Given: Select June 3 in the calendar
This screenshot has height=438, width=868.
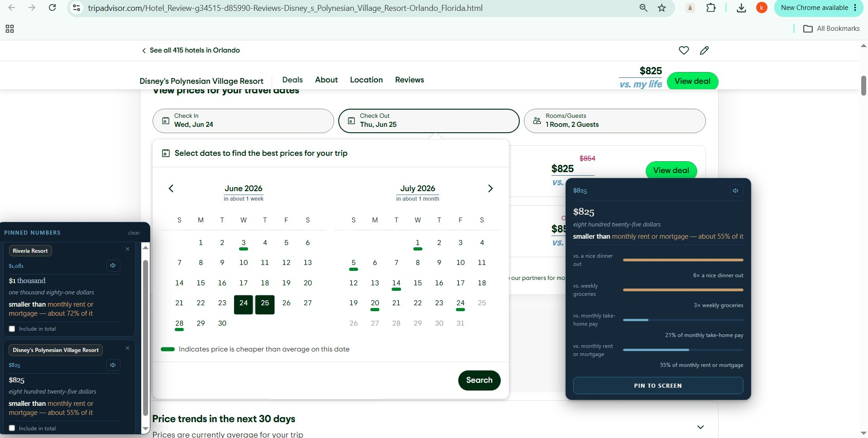Looking at the screenshot, I should pyautogui.click(x=244, y=243).
